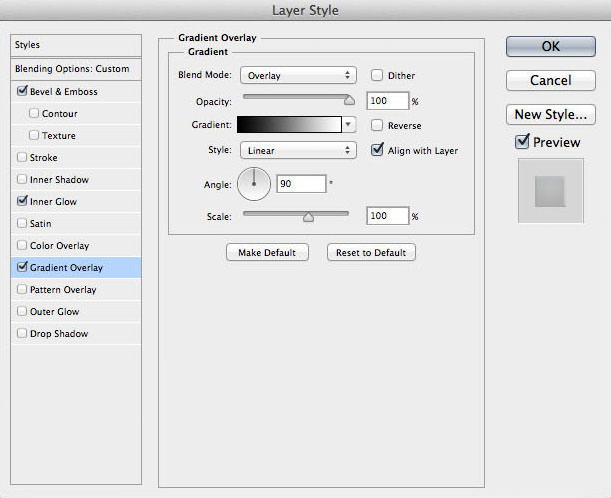Image resolution: width=611 pixels, height=498 pixels.
Task: Toggle the Preview checkbox
Action: tap(522, 142)
